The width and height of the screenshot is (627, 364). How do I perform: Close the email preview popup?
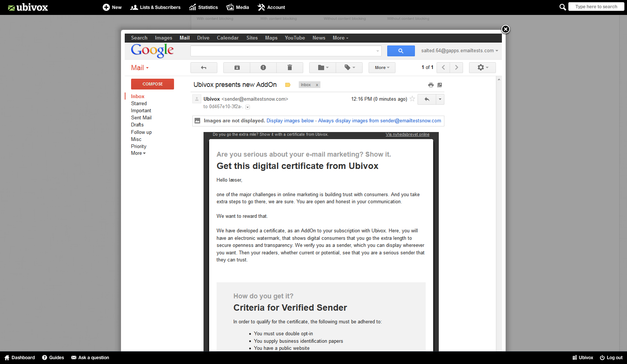[505, 29]
